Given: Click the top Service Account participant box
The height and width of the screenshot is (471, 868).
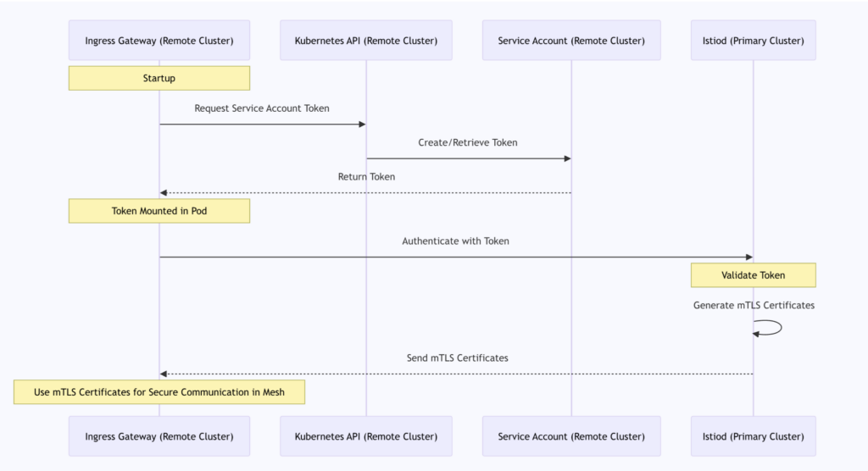Looking at the screenshot, I should pos(571,41).
